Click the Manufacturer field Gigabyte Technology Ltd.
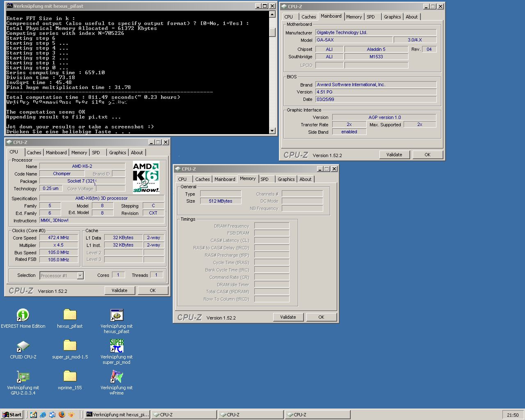The image size is (525, 420). (376, 32)
